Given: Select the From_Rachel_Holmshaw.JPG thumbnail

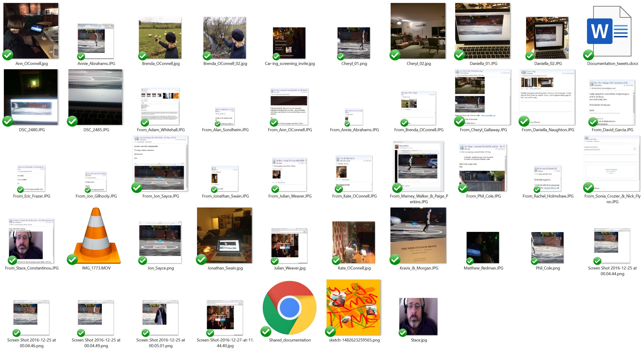Looking at the screenshot, I should click(x=548, y=179).
